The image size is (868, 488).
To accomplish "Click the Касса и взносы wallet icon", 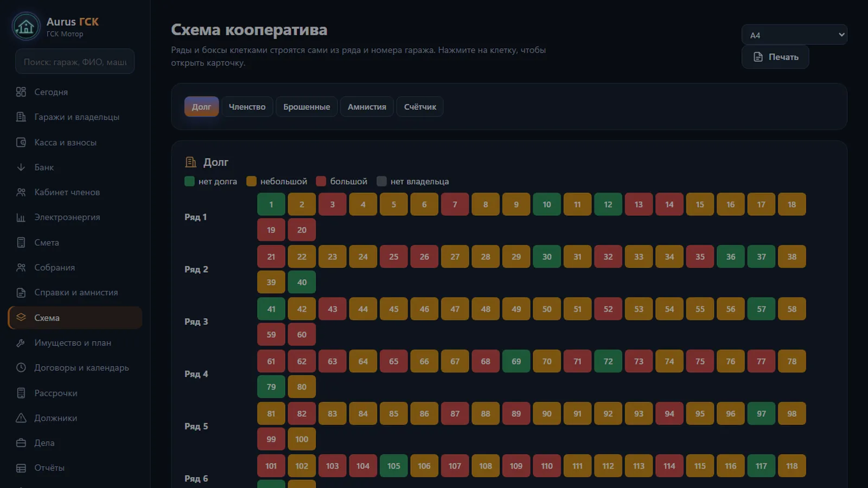I will pos(21,143).
